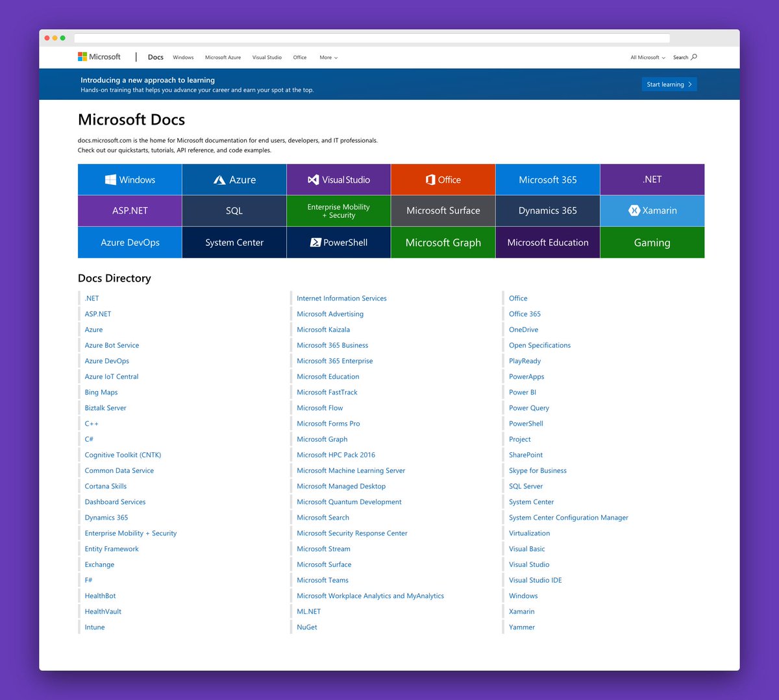Open the Visual Studio product tile

click(x=339, y=180)
